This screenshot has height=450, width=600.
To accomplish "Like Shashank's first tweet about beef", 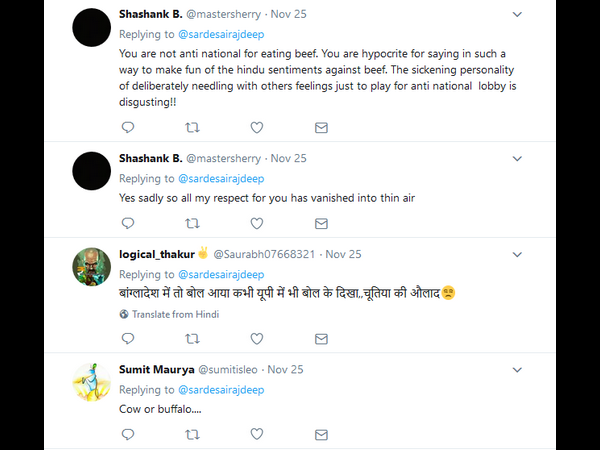I will tap(257, 128).
